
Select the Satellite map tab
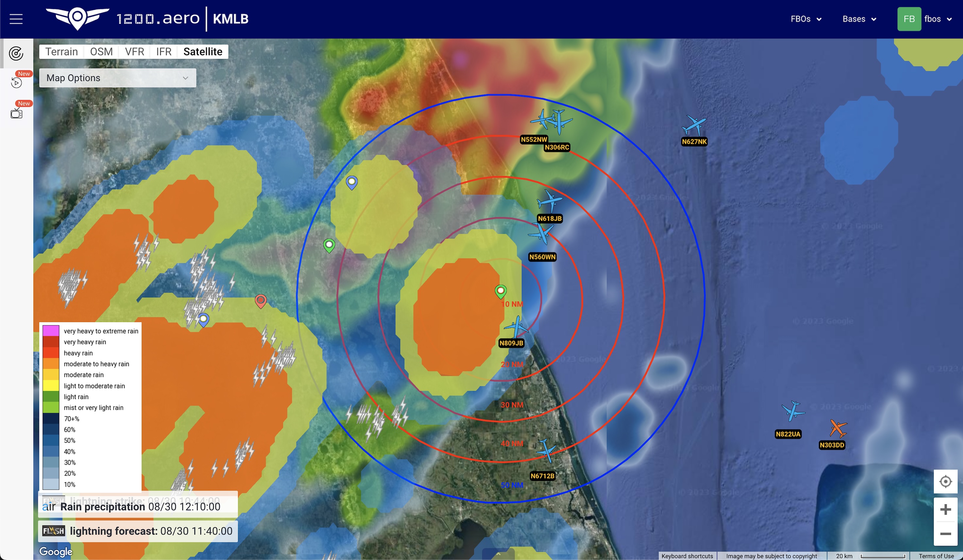pos(203,52)
